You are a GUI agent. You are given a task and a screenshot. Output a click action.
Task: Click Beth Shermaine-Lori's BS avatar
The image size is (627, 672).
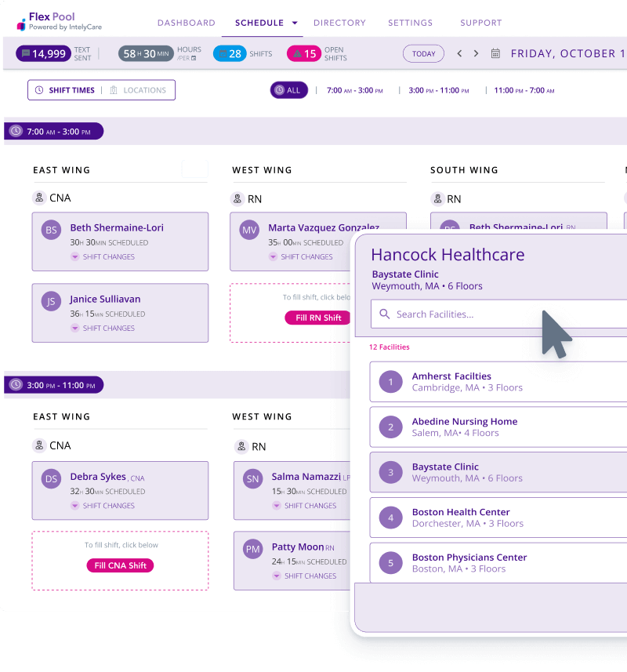coord(51,231)
